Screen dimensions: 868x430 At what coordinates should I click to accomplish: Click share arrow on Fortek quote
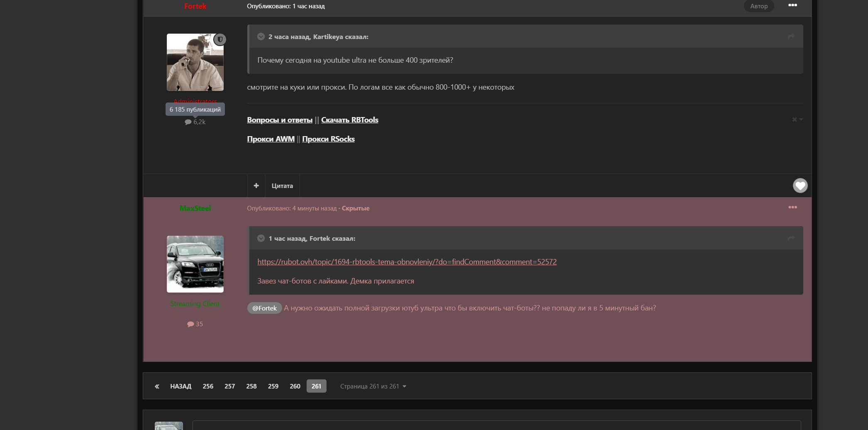791,239
